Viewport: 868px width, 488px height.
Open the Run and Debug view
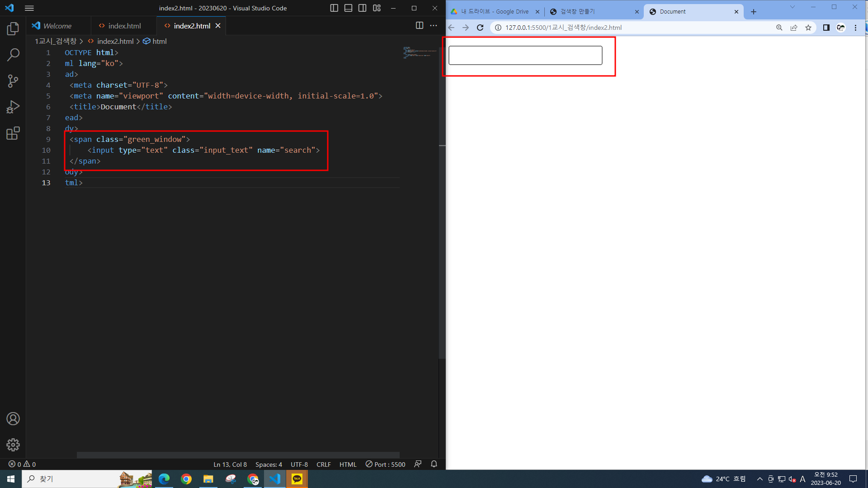point(13,107)
